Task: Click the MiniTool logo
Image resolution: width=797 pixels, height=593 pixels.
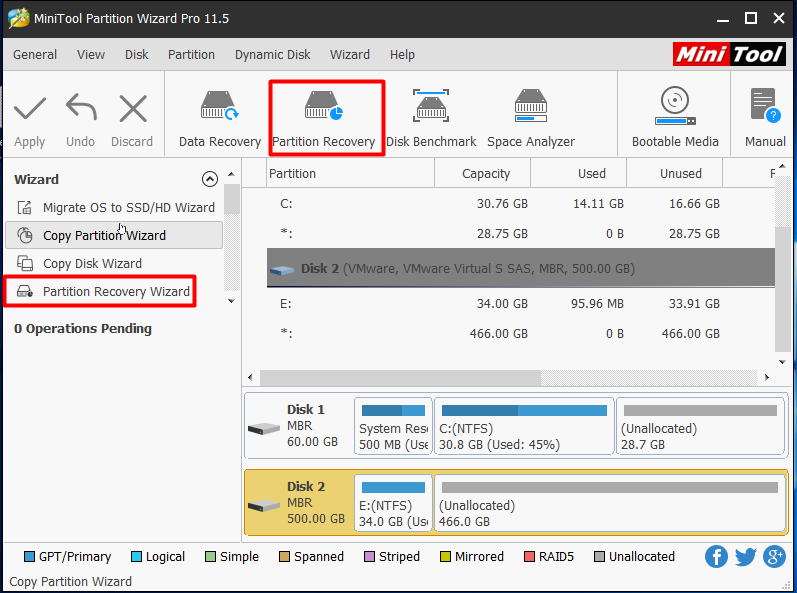Action: coord(729,54)
